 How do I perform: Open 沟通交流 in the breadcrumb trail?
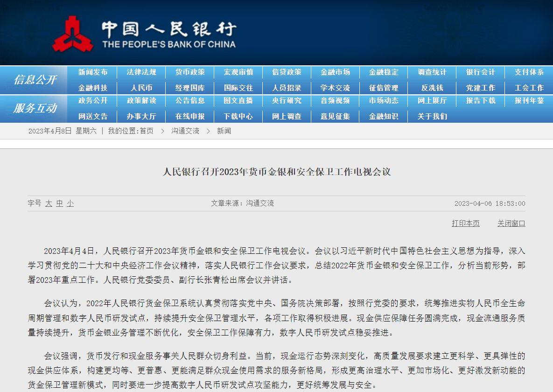click(x=184, y=131)
